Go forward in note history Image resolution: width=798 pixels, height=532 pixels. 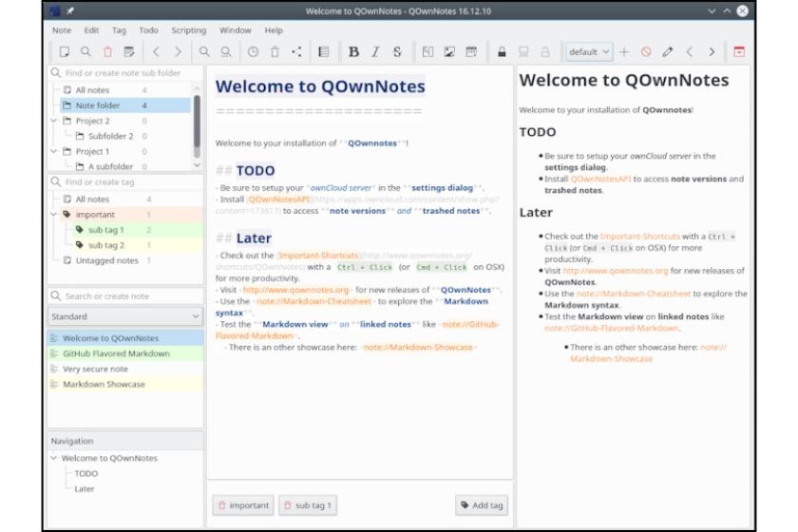pyautogui.click(x=178, y=51)
